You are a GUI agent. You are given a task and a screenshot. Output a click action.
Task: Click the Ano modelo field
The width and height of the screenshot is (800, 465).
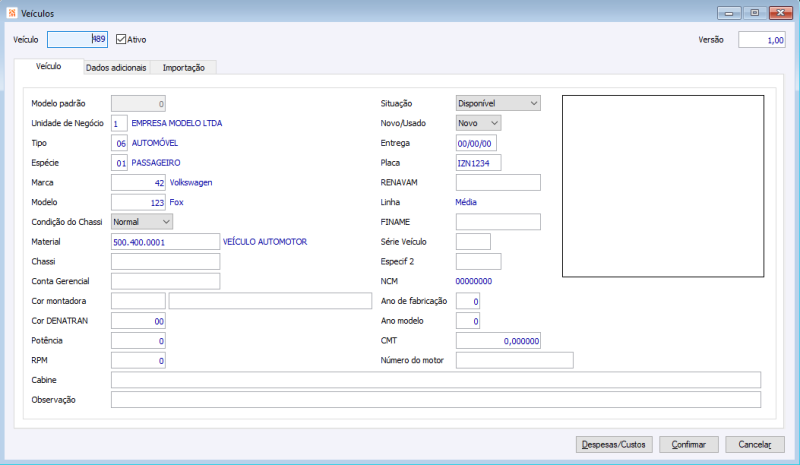pyautogui.click(x=467, y=321)
